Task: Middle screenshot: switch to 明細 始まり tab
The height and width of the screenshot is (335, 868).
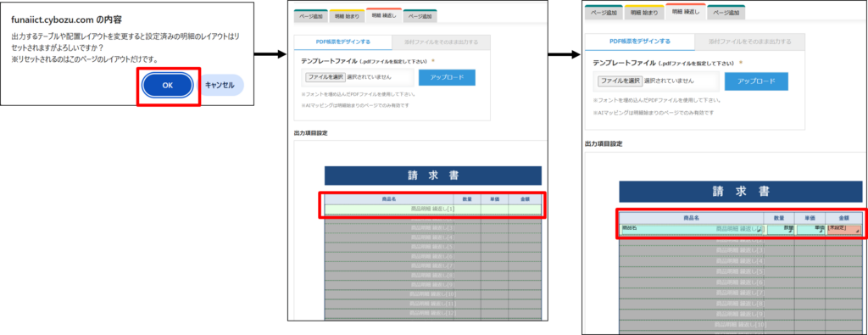Action: click(x=347, y=17)
